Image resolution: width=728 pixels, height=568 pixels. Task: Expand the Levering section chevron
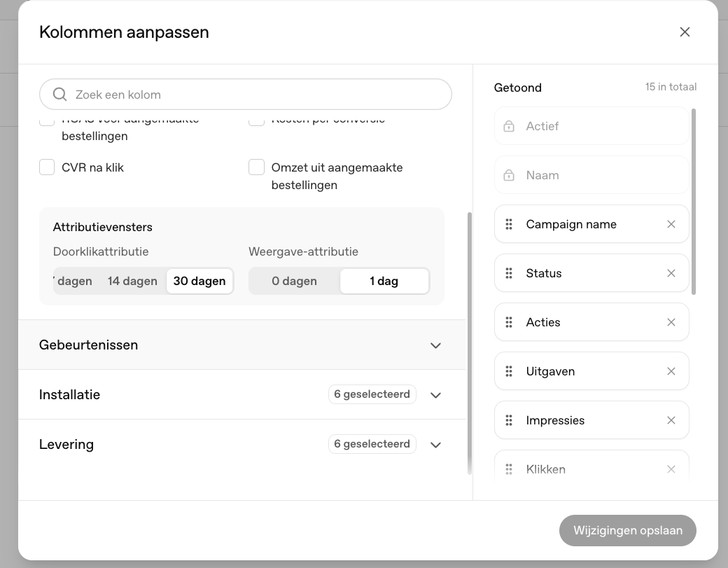coord(435,445)
